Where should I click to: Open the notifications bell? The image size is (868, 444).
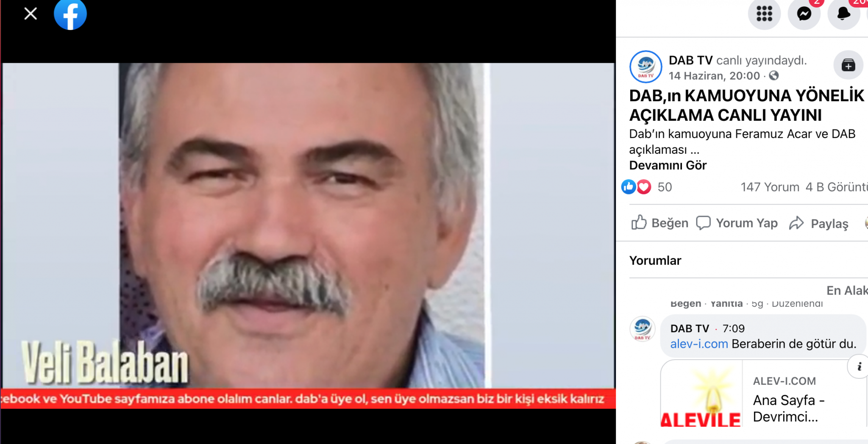pos(843,14)
